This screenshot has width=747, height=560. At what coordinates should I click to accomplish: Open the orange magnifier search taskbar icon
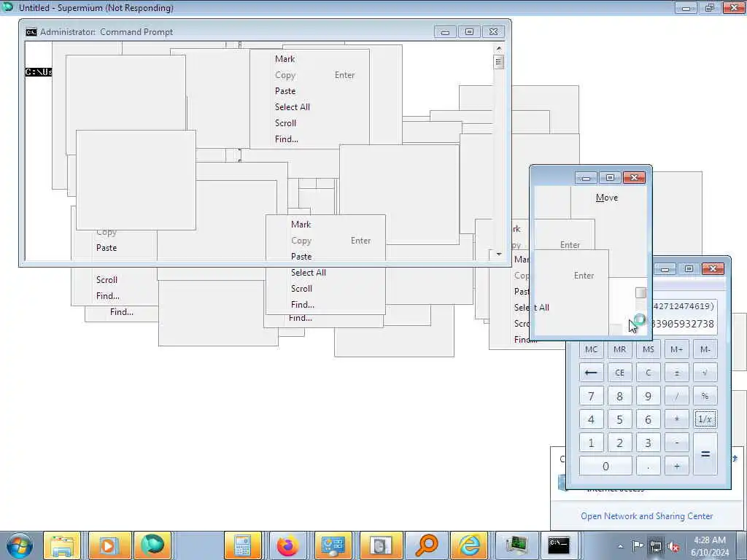(x=426, y=545)
